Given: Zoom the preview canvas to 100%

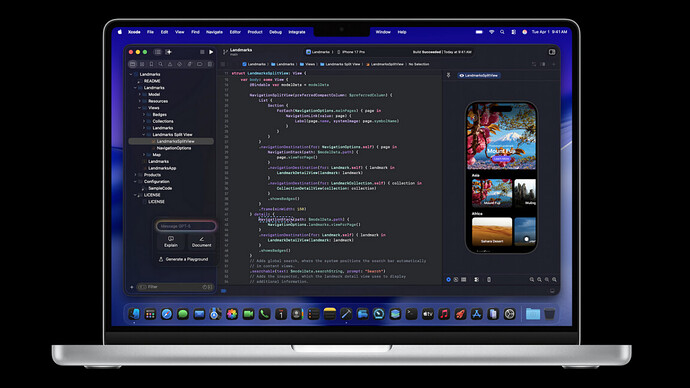Looking at the screenshot, I should click(x=540, y=279).
